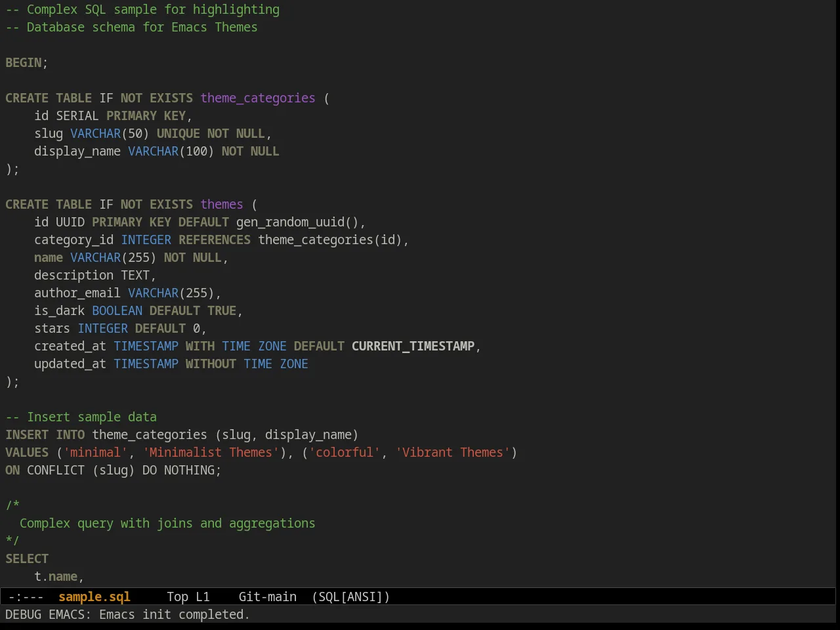Click 'stars INTEGER DEFAULT 0' line

(120, 328)
